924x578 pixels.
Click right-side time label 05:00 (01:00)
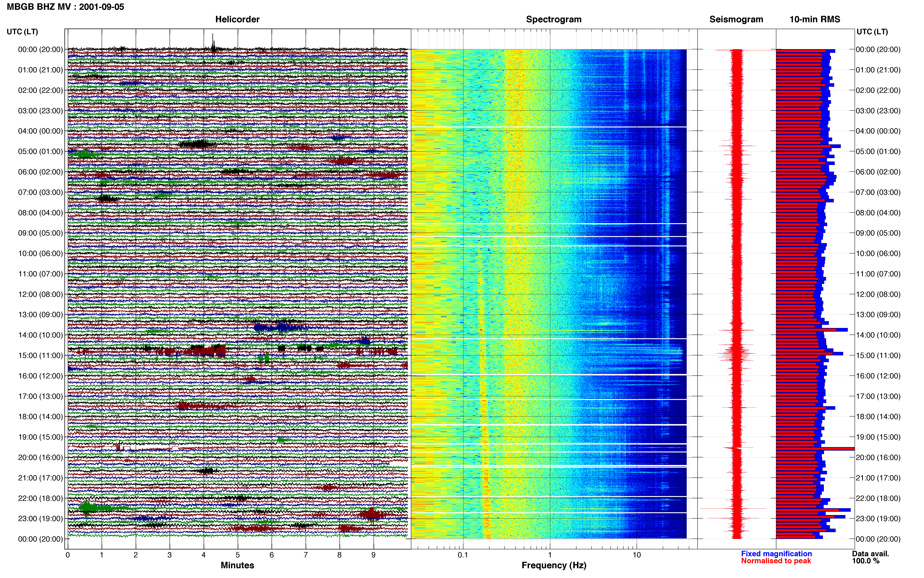tap(878, 151)
